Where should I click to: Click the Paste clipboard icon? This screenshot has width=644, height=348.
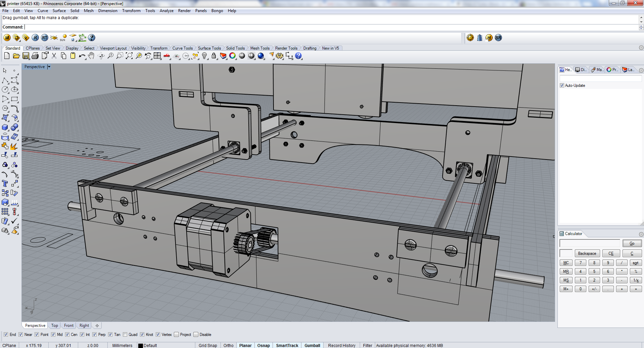(73, 56)
